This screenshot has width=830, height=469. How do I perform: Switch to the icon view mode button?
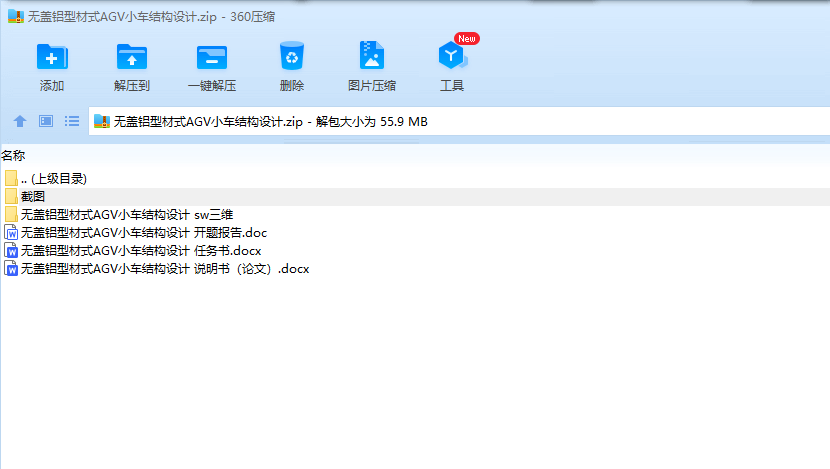point(46,121)
